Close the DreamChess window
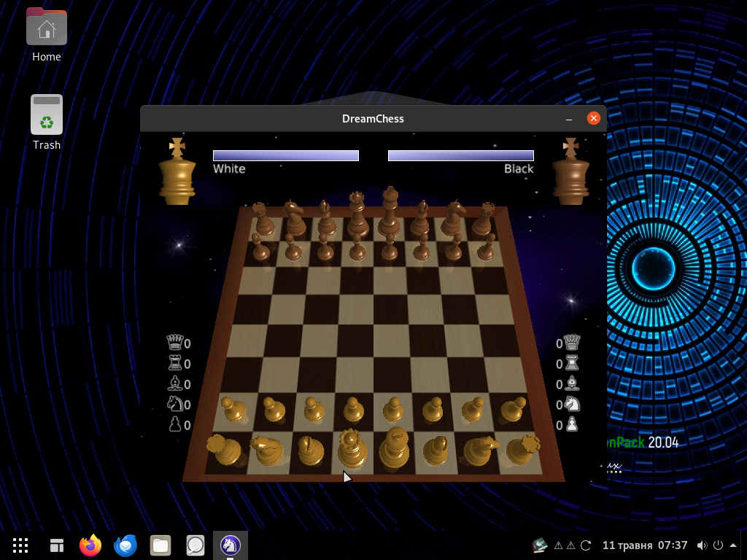The image size is (747, 560). pyautogui.click(x=594, y=118)
